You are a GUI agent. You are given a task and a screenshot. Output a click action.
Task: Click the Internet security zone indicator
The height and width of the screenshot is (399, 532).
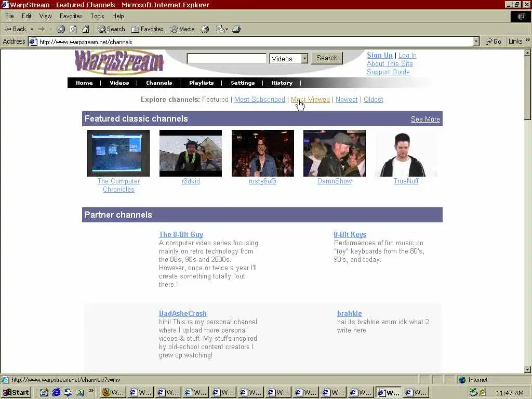coord(473,380)
